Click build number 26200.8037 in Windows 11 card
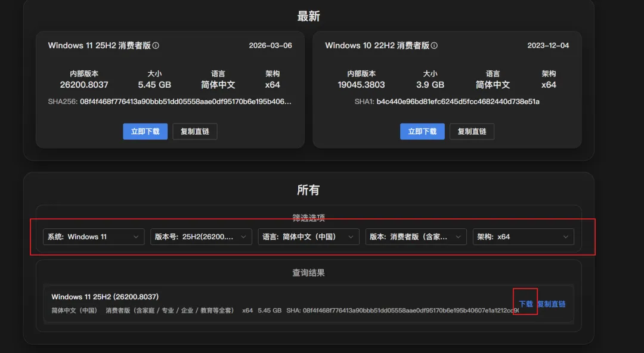 pyautogui.click(x=84, y=85)
